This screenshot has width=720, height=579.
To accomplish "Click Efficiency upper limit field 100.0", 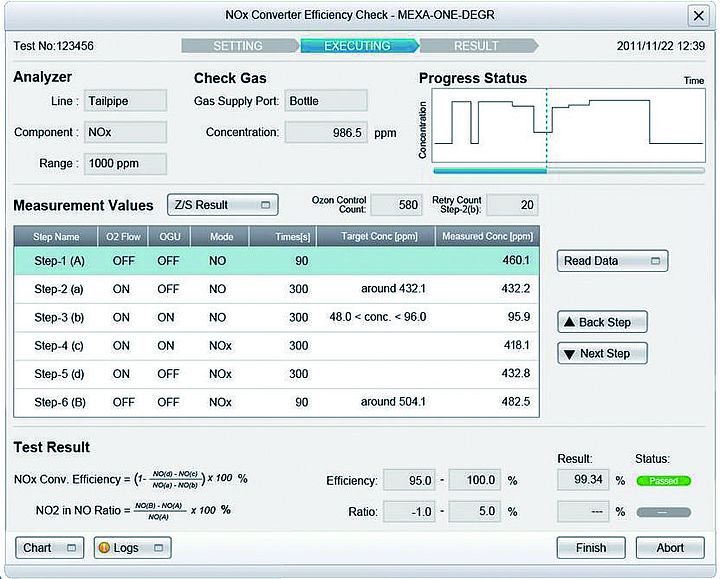I will pos(474,480).
